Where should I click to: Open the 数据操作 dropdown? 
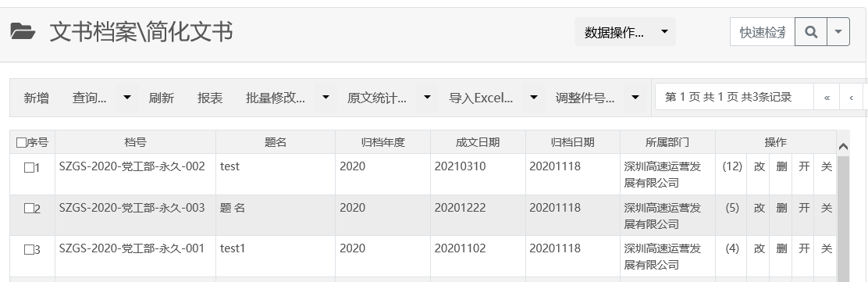pyautogui.click(x=625, y=31)
